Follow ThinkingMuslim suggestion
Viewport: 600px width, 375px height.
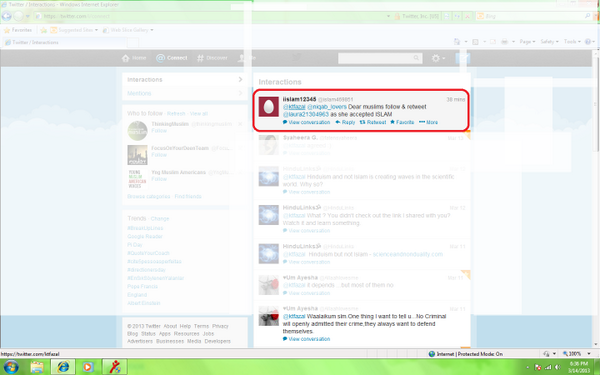tap(159, 131)
